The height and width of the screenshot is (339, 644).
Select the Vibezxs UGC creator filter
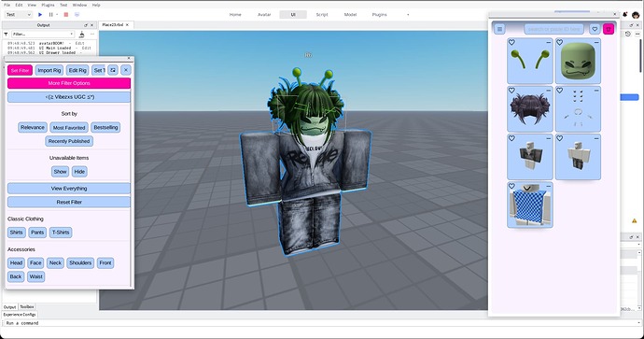click(x=69, y=97)
